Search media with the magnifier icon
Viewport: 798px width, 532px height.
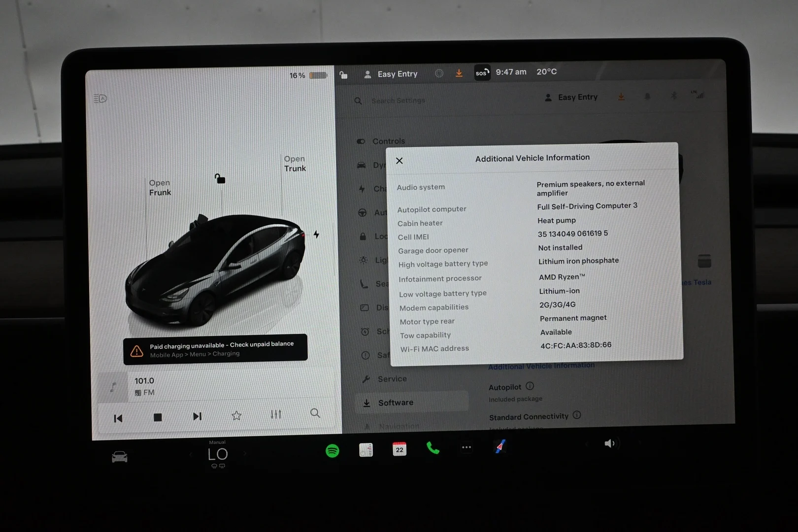tap(315, 413)
